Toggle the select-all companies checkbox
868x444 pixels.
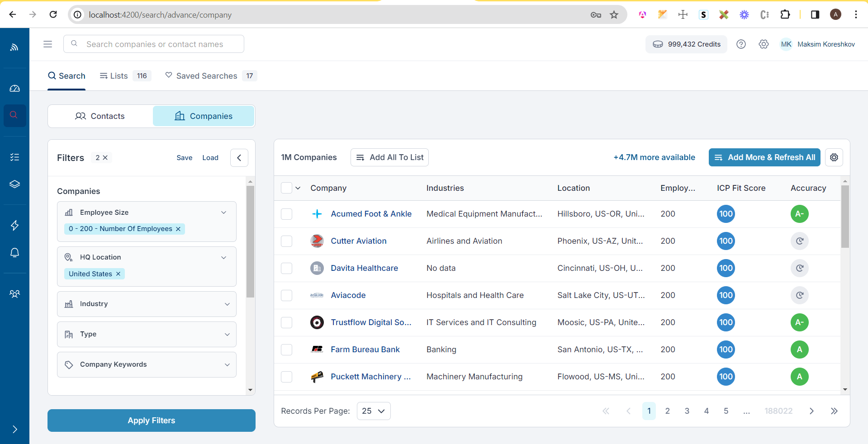[x=286, y=188]
